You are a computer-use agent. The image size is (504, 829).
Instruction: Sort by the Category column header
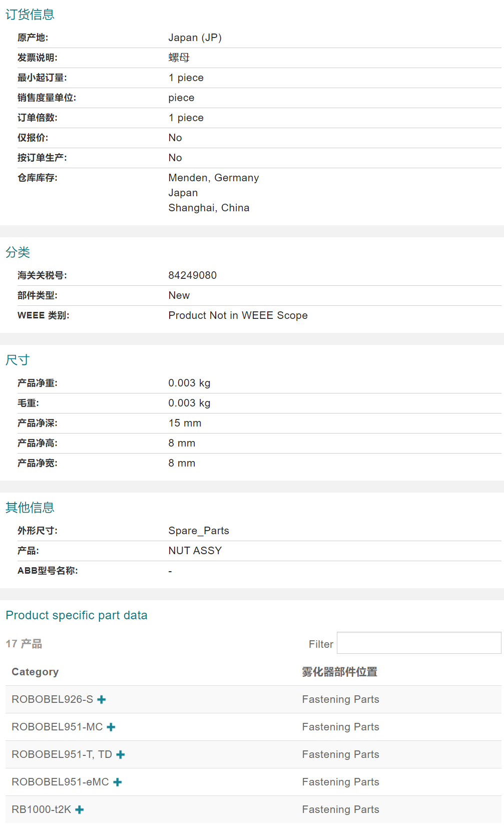coord(35,672)
